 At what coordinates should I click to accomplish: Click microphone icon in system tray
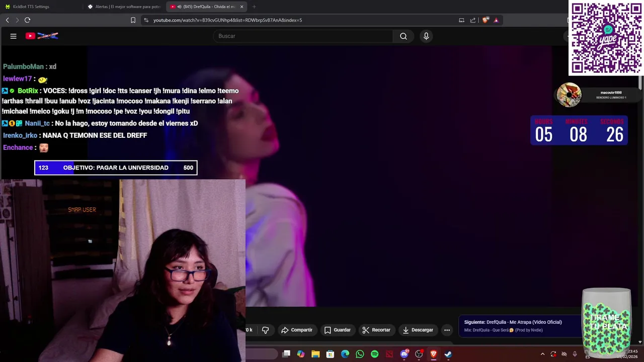point(575,354)
